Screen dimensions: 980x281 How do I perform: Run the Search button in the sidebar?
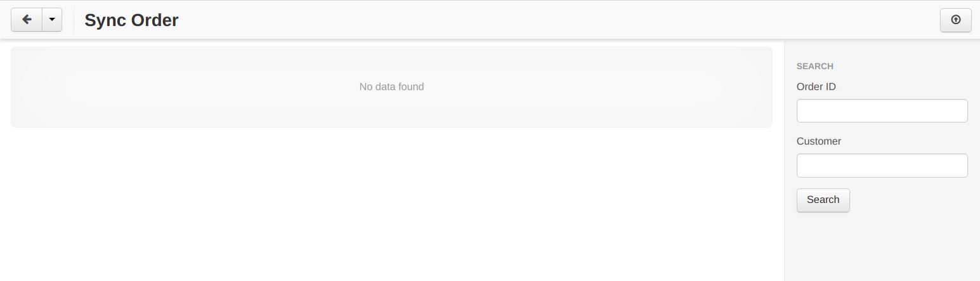pyautogui.click(x=823, y=200)
